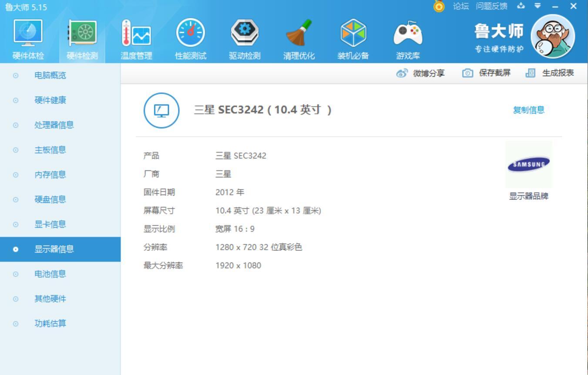Select 内存信息 in sidebar

(60, 175)
